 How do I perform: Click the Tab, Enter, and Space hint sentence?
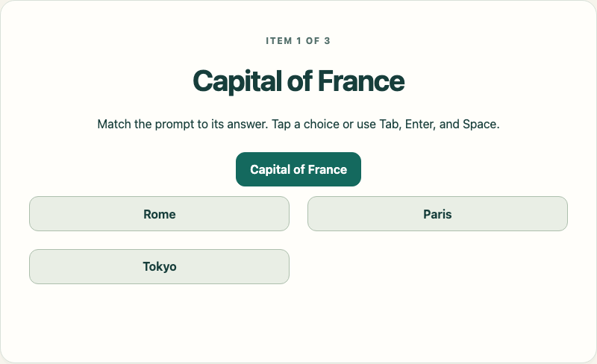[298, 124]
